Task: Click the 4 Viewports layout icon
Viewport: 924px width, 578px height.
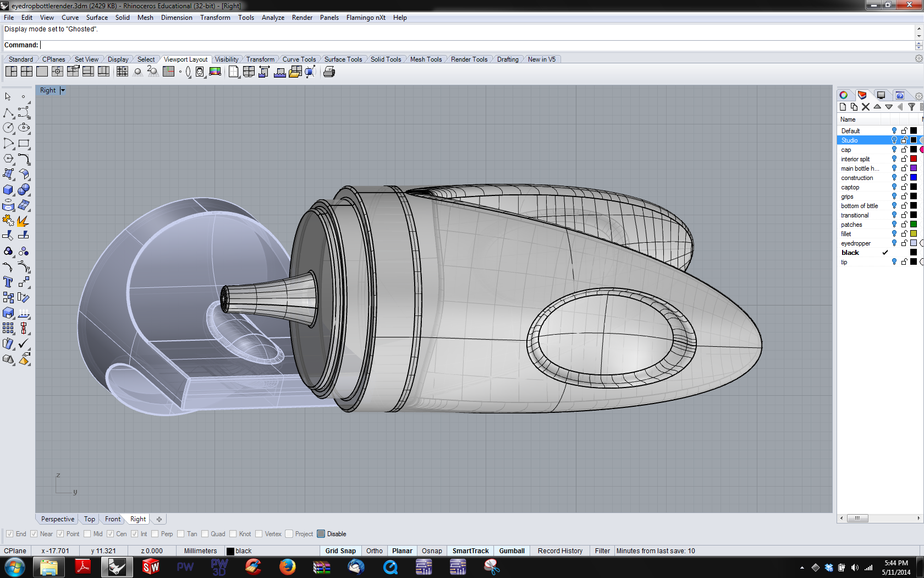Action: point(26,72)
